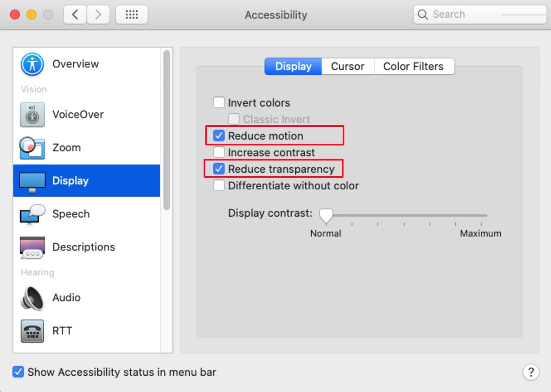This screenshot has height=392, width=551.
Task: Switch to the Cursor tab
Action: 347,67
